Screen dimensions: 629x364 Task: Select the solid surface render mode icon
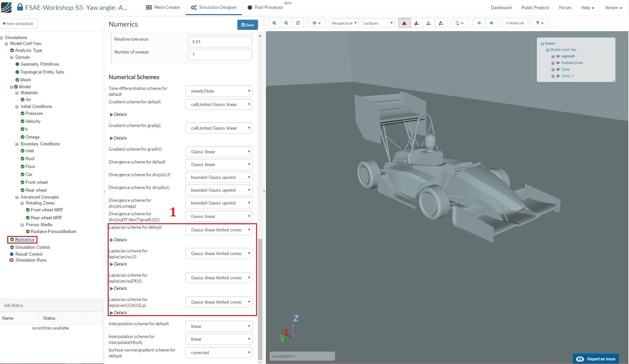coord(404,23)
